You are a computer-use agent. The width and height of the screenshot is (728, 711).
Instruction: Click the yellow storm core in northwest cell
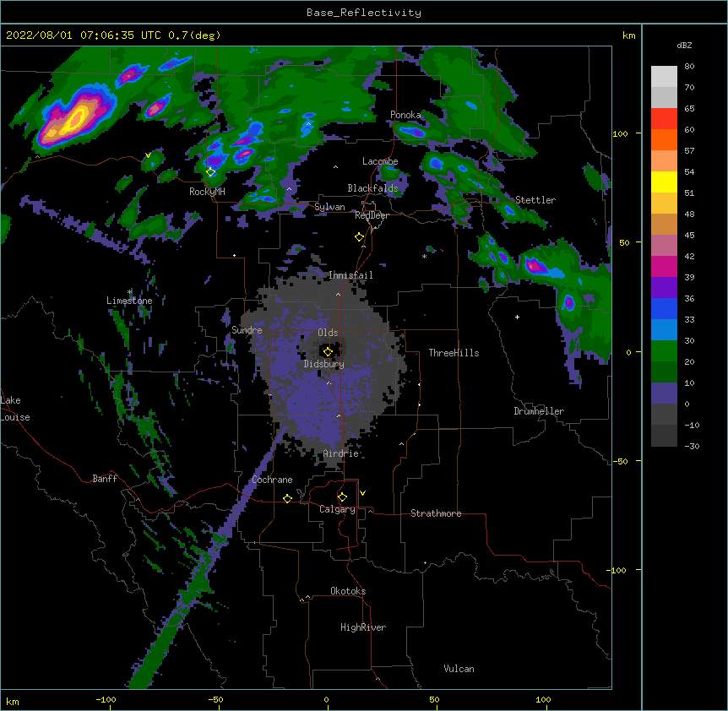tap(74, 121)
